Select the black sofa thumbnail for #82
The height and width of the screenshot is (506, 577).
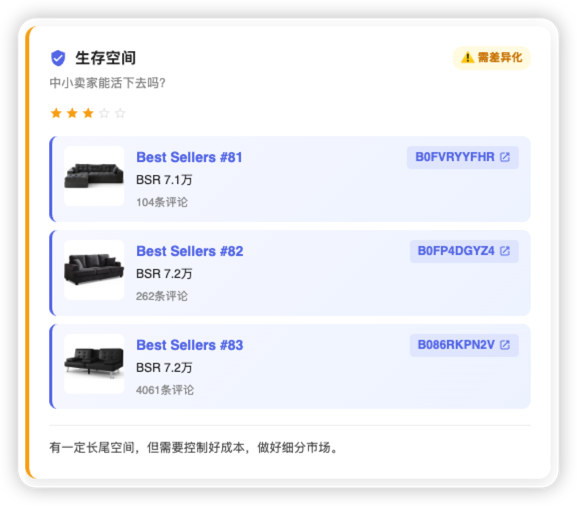tap(94, 270)
